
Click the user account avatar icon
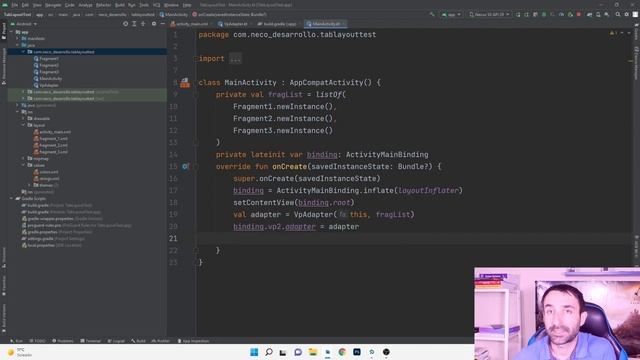(635, 14)
